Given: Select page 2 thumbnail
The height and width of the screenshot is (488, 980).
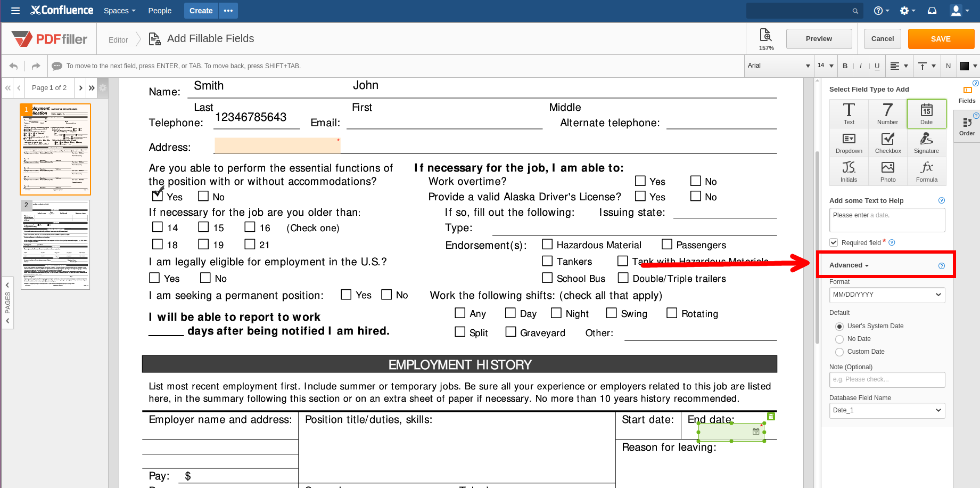Looking at the screenshot, I should click(55, 245).
